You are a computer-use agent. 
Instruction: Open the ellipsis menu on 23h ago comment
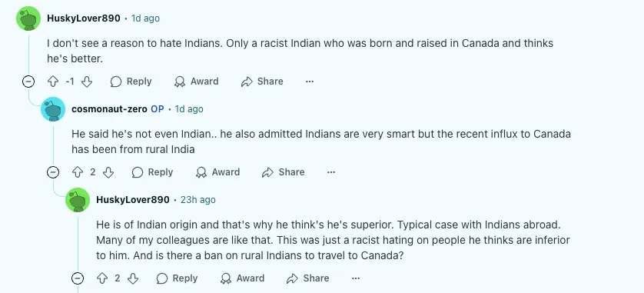356,278
